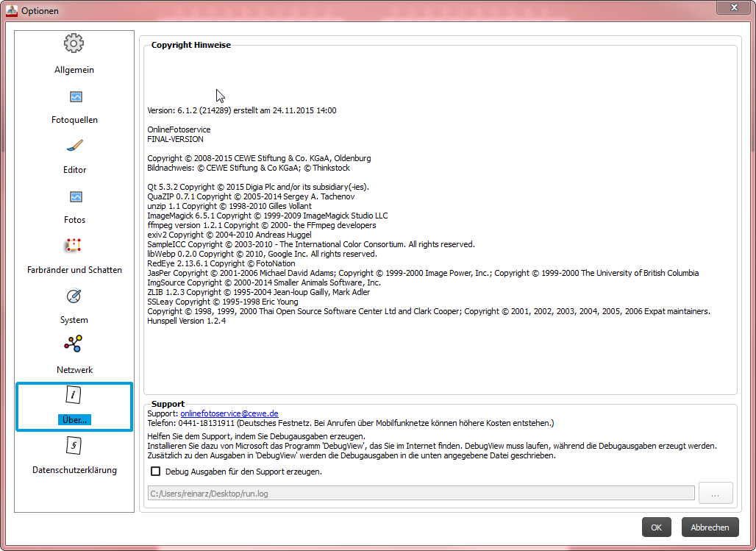This screenshot has width=756, height=551.
Task: Select the Datenschutzerklärung label
Action: pos(75,470)
